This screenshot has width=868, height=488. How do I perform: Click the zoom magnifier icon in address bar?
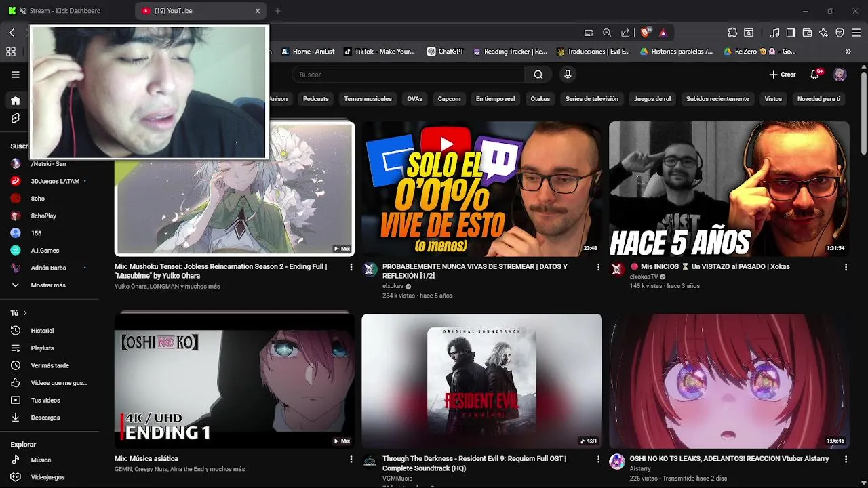[x=607, y=33]
